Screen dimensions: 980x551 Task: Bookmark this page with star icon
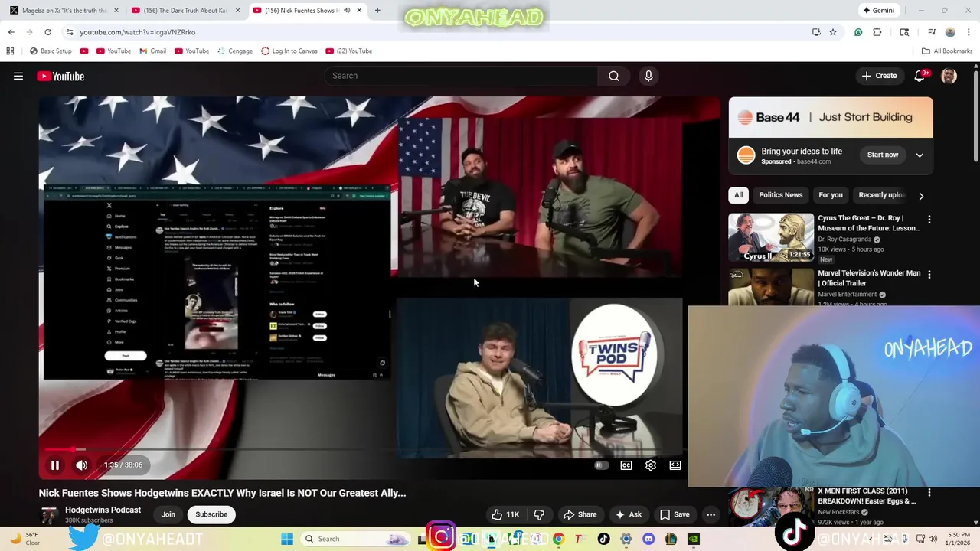(833, 32)
